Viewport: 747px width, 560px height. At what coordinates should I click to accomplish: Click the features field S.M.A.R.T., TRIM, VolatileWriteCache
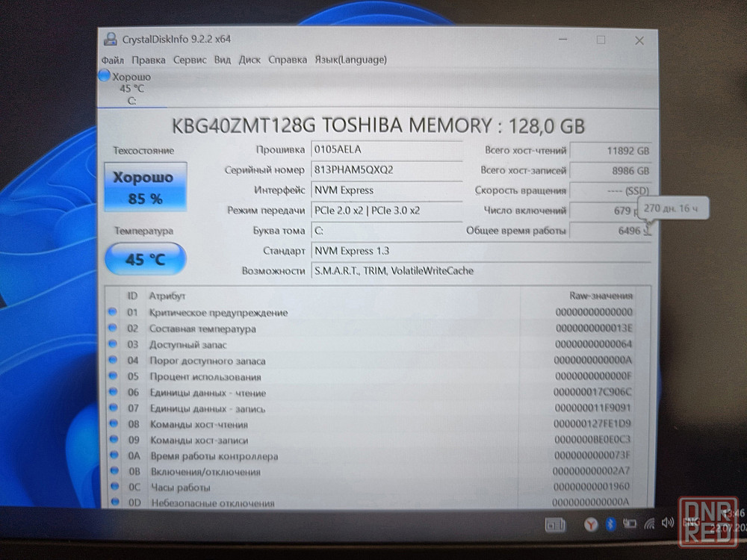(x=480, y=271)
